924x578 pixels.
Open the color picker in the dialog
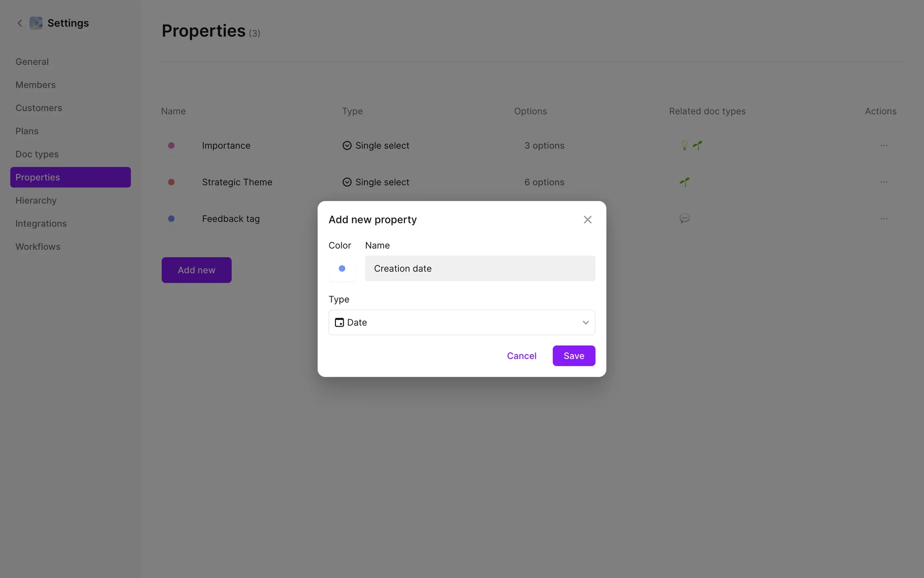pyautogui.click(x=342, y=269)
